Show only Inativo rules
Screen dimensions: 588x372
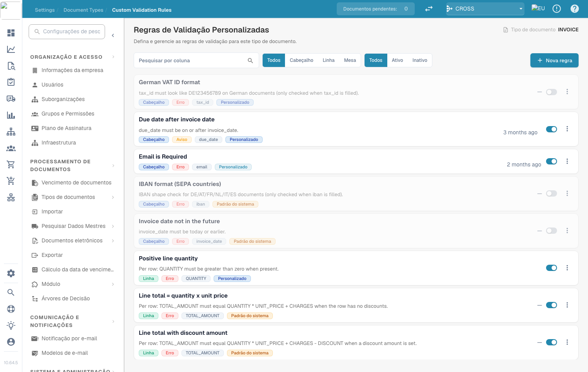click(420, 60)
